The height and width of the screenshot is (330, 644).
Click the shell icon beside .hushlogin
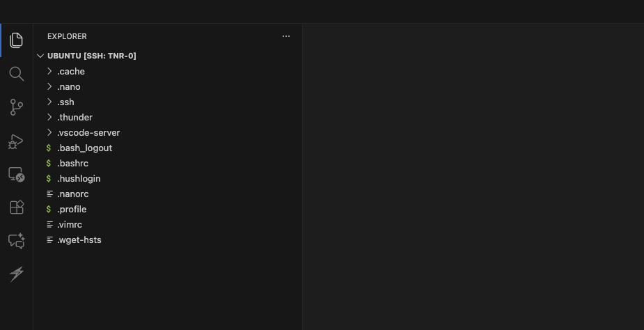pyautogui.click(x=49, y=179)
